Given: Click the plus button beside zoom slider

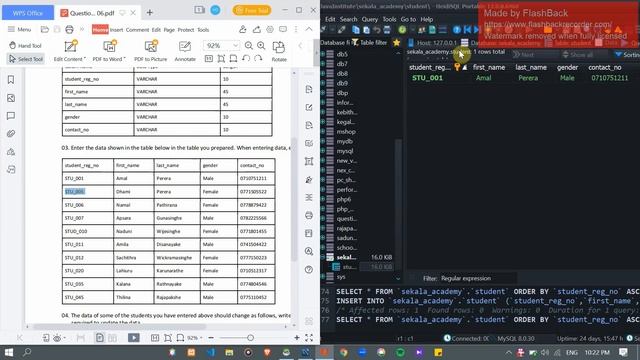Looking at the screenshot, I should (x=297, y=338).
